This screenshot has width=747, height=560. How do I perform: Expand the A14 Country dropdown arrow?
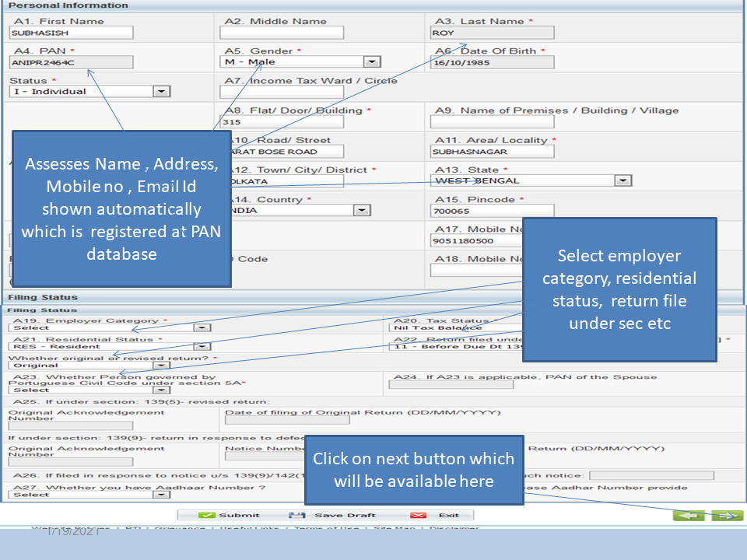(x=362, y=210)
